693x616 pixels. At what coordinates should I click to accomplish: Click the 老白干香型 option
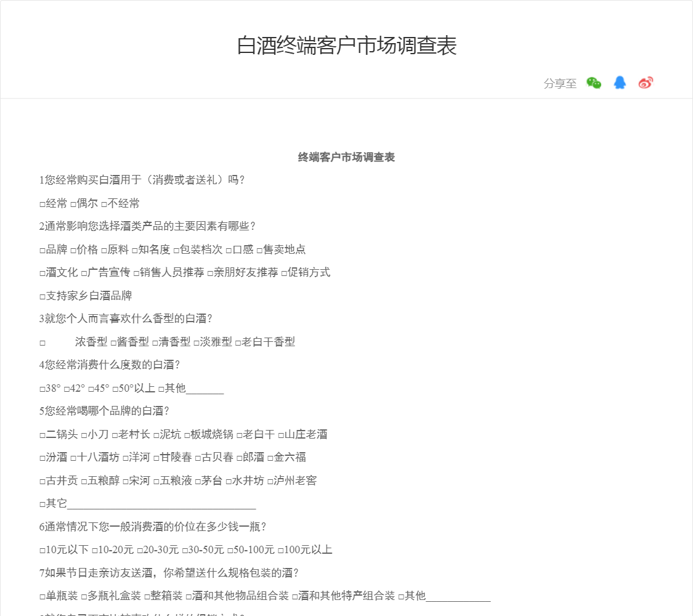tap(265, 342)
